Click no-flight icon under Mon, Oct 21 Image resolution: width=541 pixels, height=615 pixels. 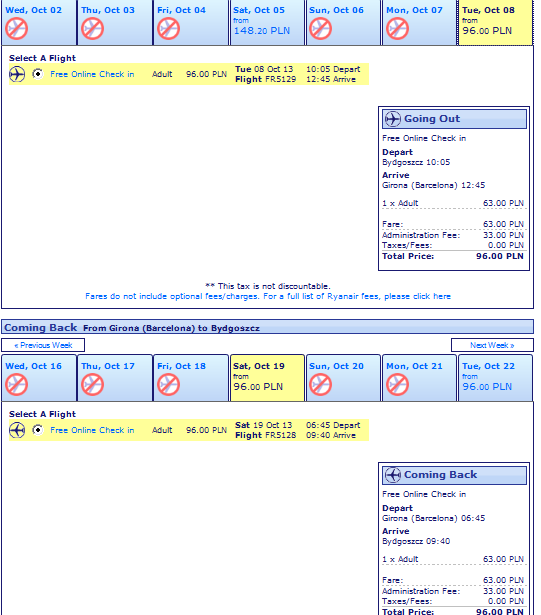point(397,385)
